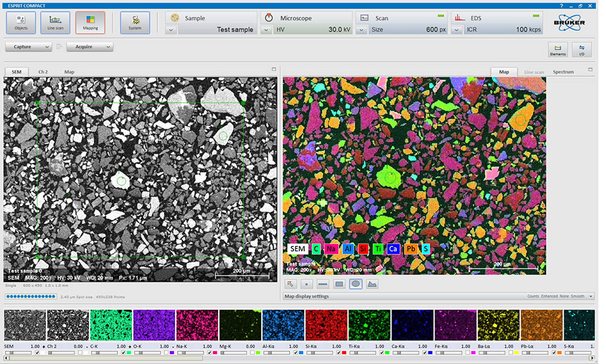
Task: Click the I/O import-export button
Action: click(x=582, y=50)
